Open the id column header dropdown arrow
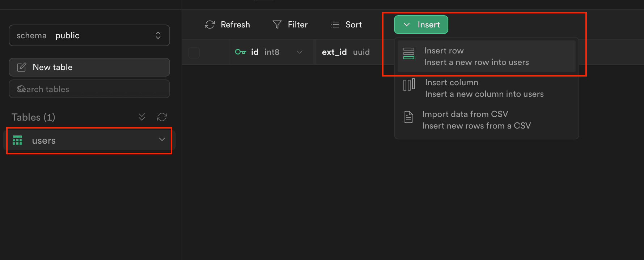The width and height of the screenshot is (644, 260). coord(300,52)
